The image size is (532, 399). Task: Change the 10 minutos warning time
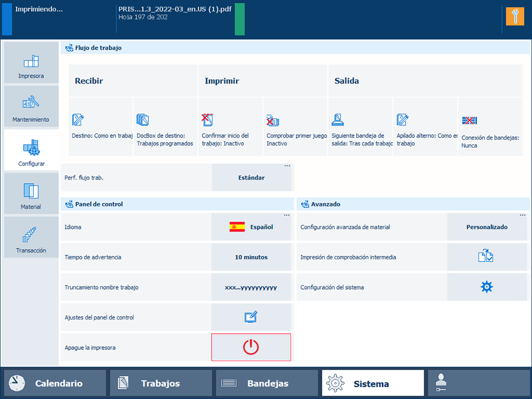tap(251, 257)
